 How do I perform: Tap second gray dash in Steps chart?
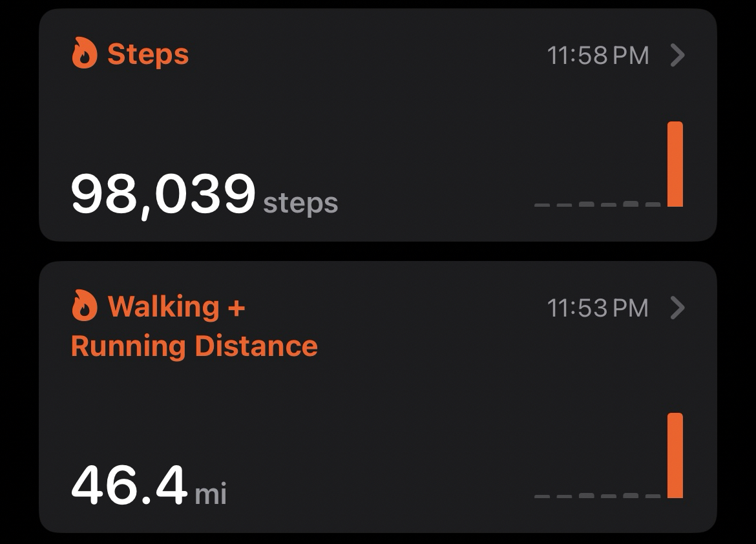[564, 205]
